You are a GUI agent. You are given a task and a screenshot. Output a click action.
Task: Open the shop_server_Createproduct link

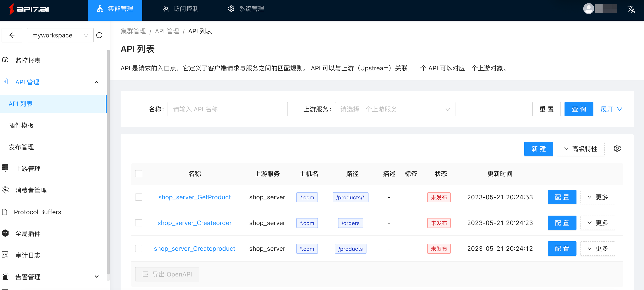[x=194, y=249]
